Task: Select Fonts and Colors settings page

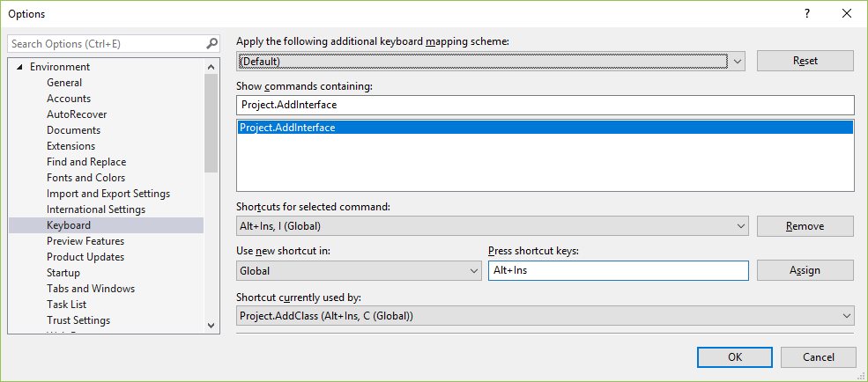Action: pos(85,178)
